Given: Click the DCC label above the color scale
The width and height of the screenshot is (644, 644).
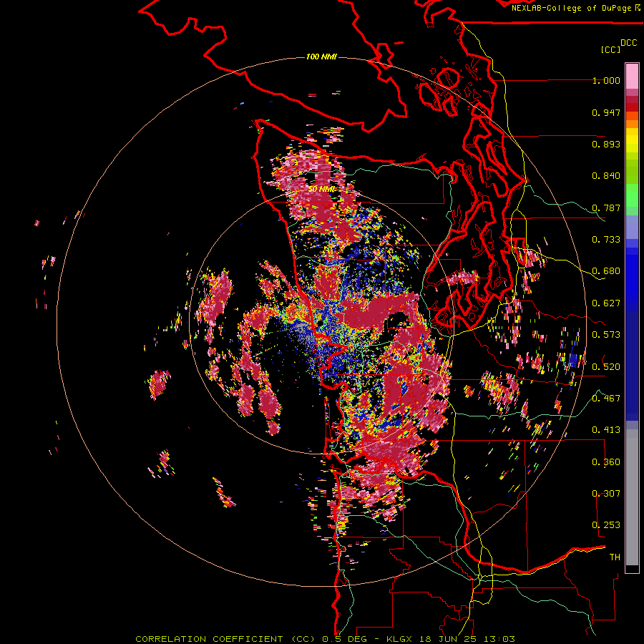Looking at the screenshot, I should 628,43.
